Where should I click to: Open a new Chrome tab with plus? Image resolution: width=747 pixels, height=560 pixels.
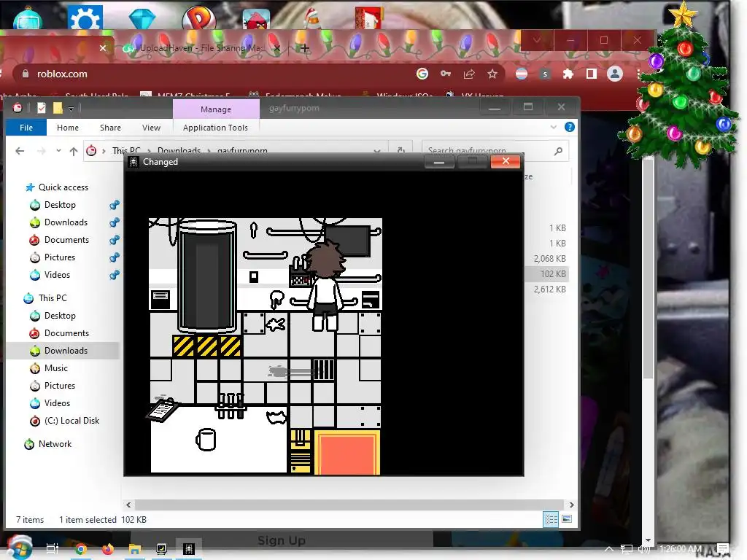305,48
